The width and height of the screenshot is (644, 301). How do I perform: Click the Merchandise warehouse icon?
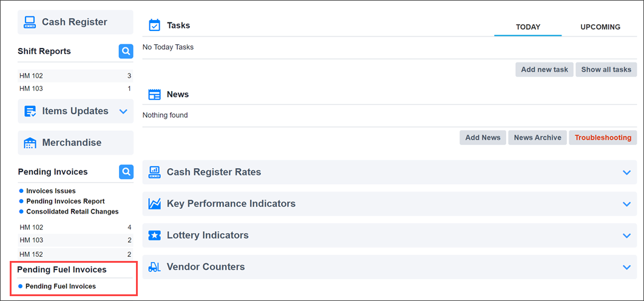click(x=30, y=143)
